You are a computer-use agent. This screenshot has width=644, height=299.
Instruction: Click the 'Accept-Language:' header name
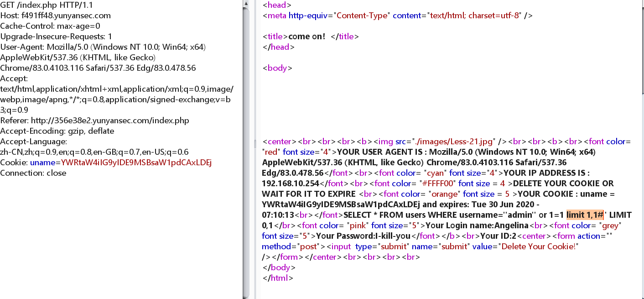coord(34,142)
